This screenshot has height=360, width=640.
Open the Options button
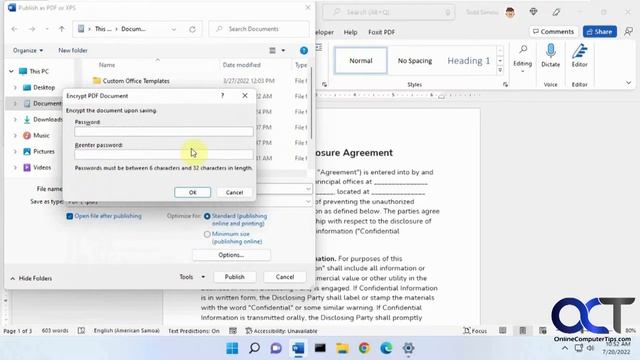click(x=231, y=255)
